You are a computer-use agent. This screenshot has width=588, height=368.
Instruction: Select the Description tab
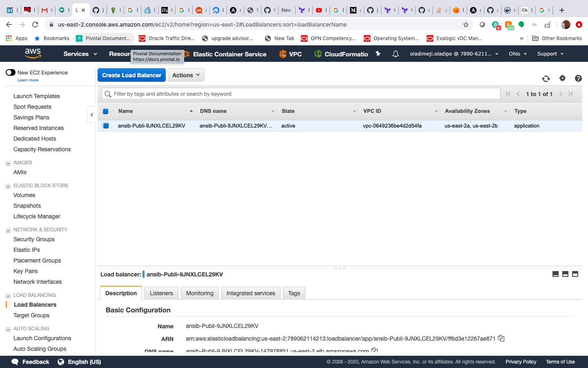coord(121,293)
